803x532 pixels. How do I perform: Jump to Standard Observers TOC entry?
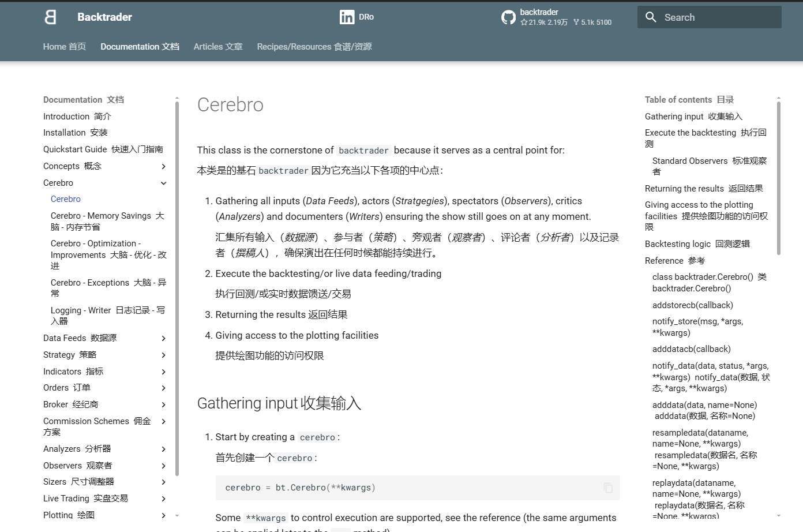pos(710,166)
